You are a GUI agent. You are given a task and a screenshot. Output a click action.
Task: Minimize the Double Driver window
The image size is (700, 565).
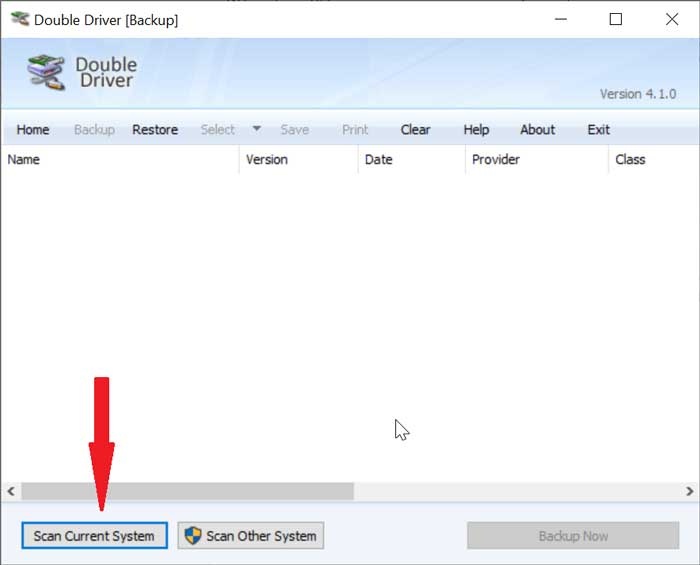coord(561,19)
